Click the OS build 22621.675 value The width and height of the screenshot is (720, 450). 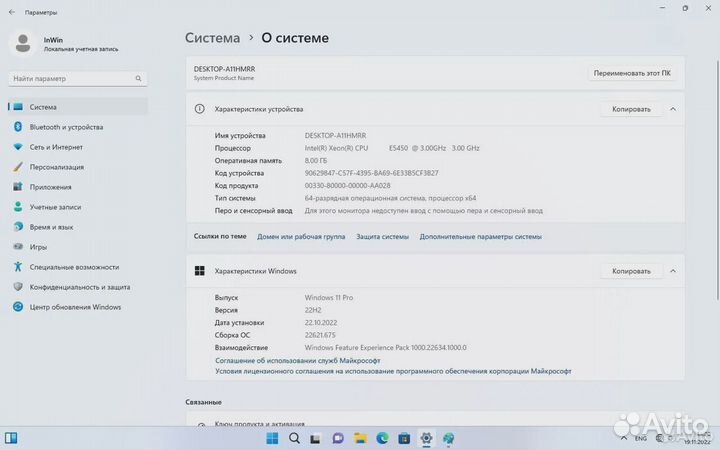point(320,335)
